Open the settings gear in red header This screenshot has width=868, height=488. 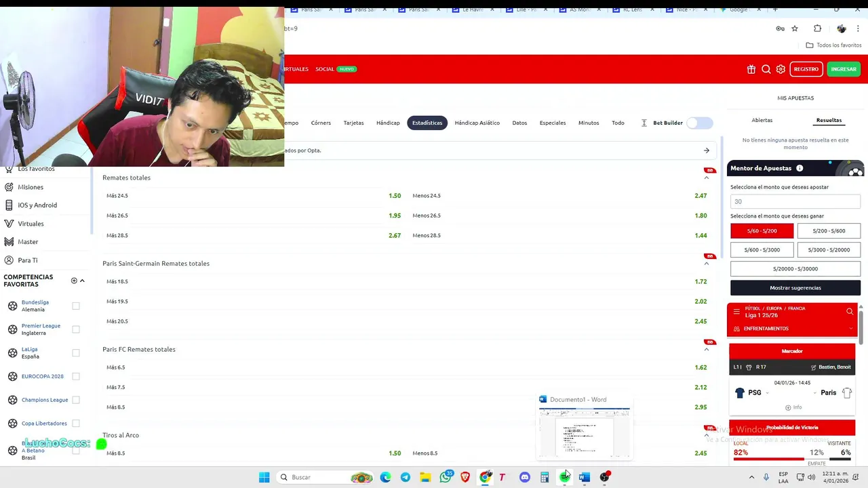781,69
